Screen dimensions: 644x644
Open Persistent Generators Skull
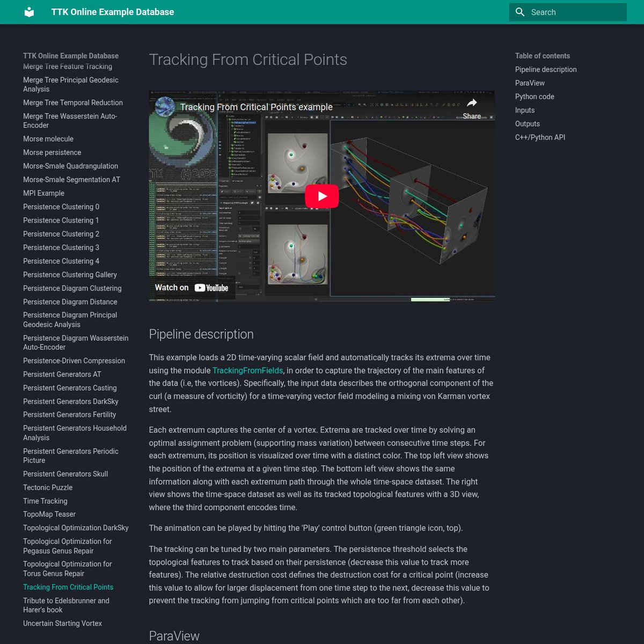[65, 474]
